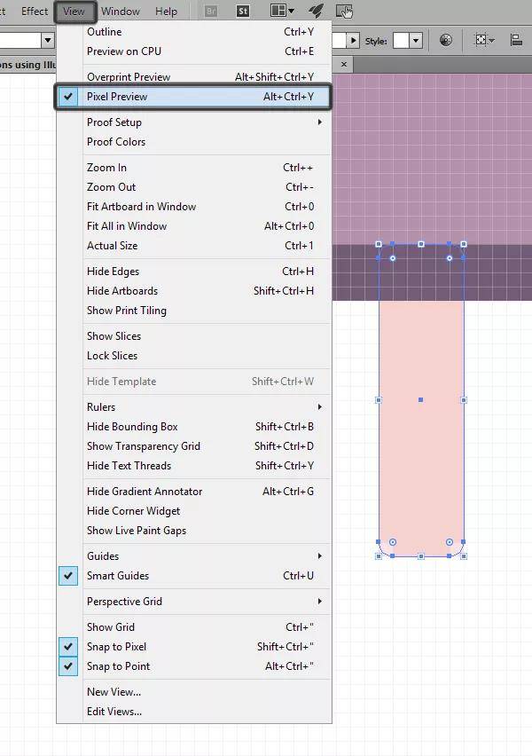Choose Zoom Out

(x=192, y=187)
